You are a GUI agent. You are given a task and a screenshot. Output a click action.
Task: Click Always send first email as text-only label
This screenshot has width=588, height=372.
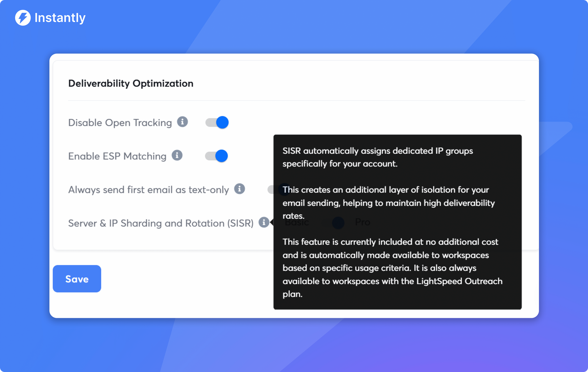tap(148, 190)
